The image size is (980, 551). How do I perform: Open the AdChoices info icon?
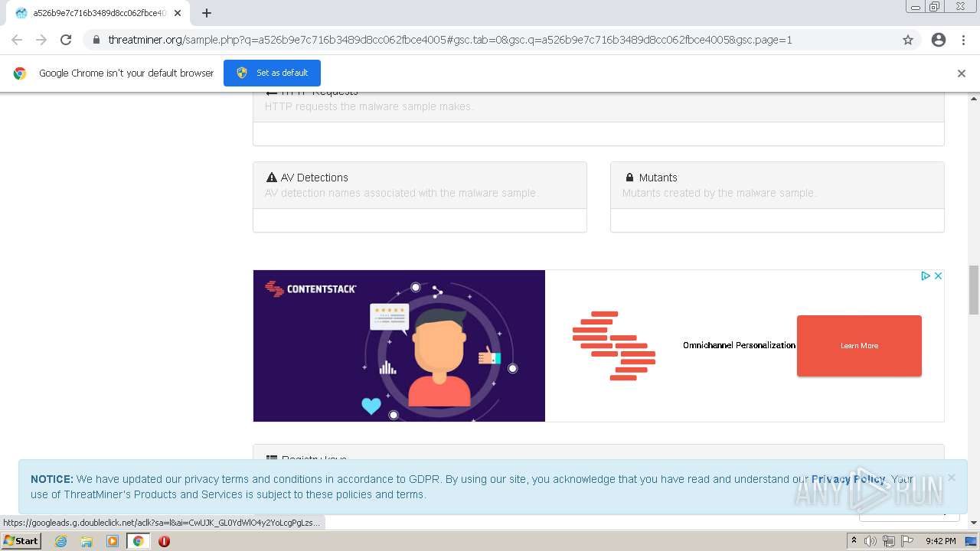click(x=925, y=275)
